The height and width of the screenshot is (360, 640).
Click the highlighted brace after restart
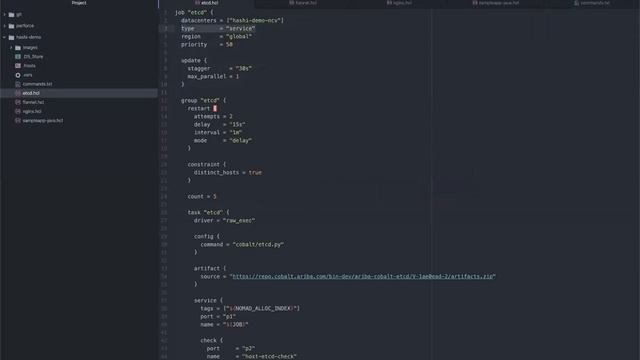point(215,109)
